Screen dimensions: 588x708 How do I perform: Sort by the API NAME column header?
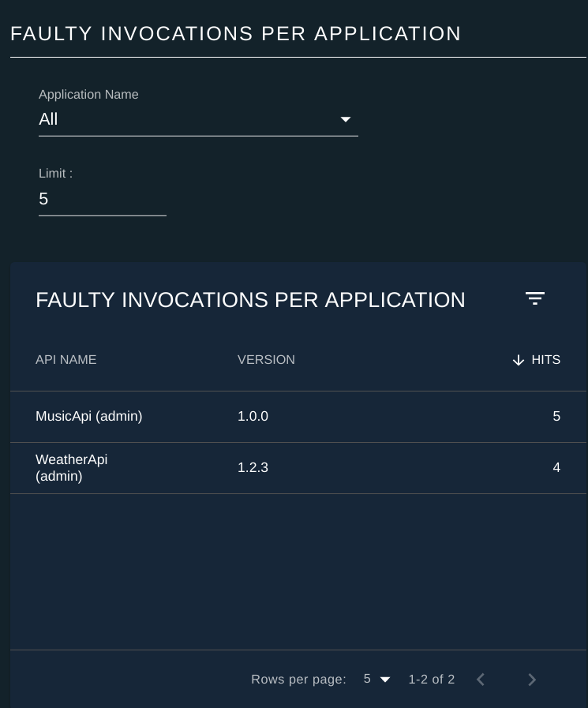(x=66, y=360)
